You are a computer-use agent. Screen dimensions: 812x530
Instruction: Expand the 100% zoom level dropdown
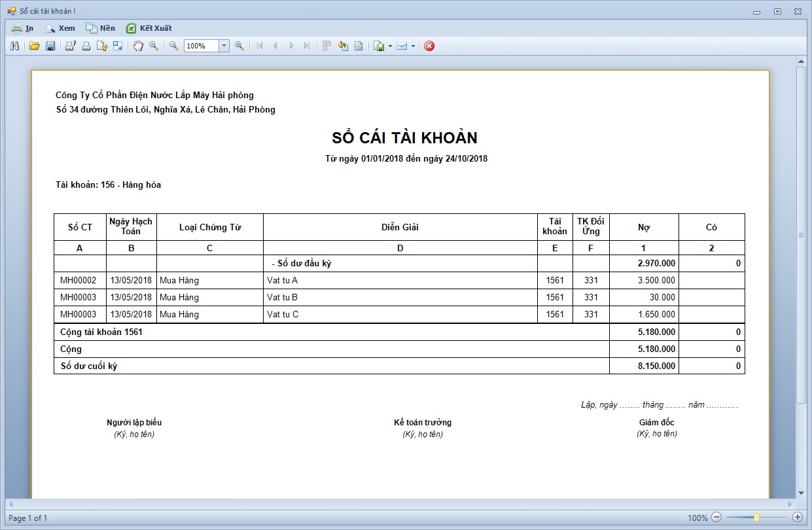coord(224,46)
